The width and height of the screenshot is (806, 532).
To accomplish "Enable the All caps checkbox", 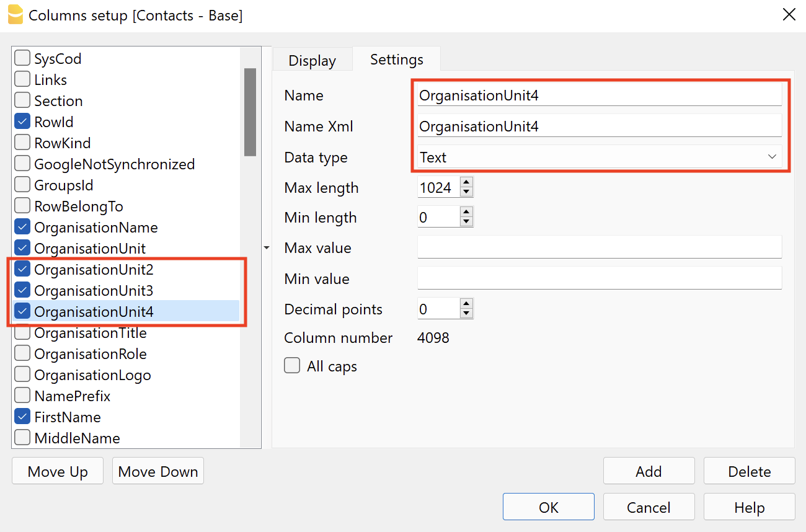I will click(292, 366).
